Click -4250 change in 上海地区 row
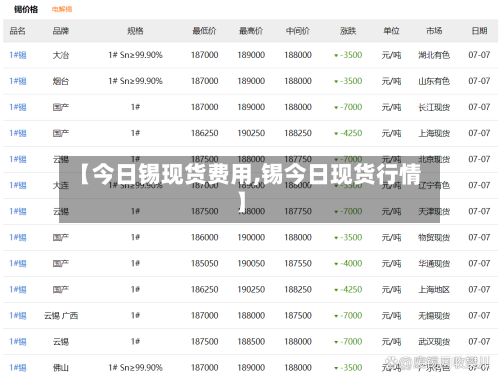Screen dimensions: 500x380 point(351,289)
